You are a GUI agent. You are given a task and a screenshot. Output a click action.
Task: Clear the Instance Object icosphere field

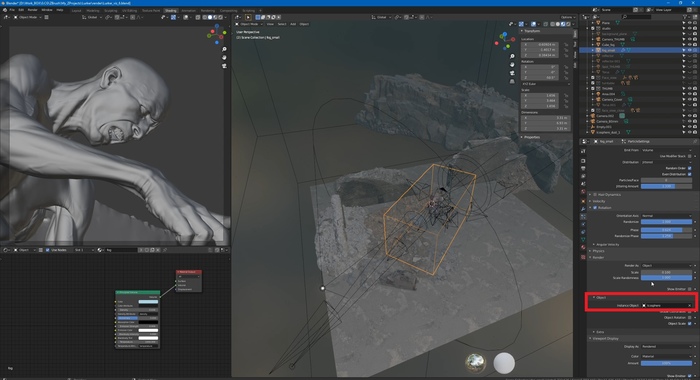coord(690,305)
